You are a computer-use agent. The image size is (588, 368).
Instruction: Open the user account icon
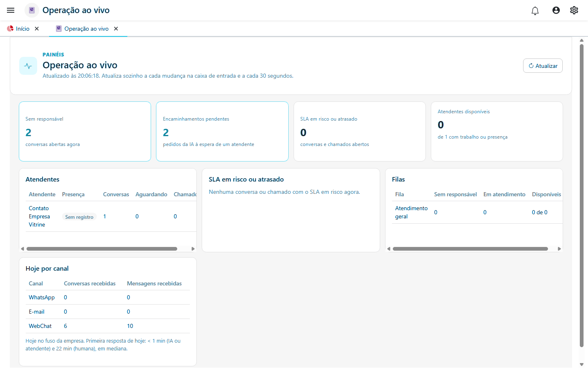[x=556, y=10]
